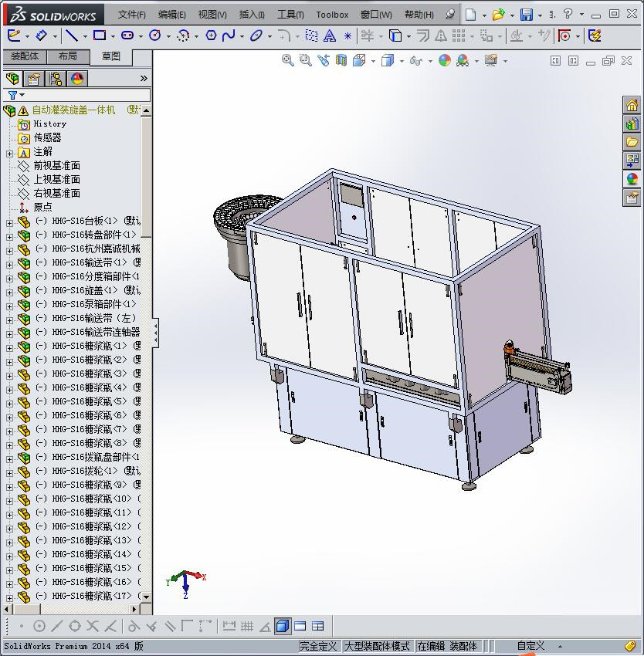Click the Save icon
644x656 pixels.
527,15
